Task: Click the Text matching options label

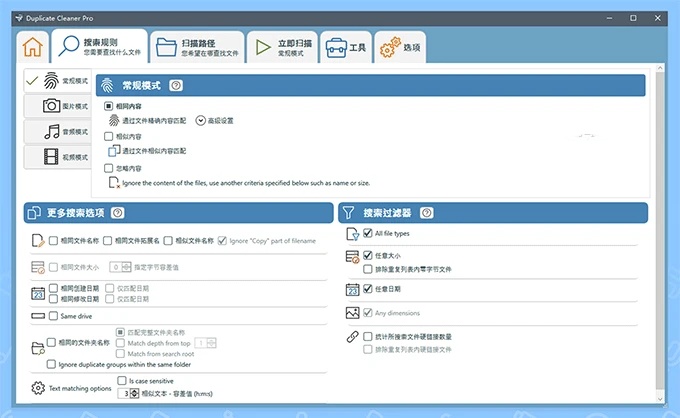Action: tap(80, 389)
